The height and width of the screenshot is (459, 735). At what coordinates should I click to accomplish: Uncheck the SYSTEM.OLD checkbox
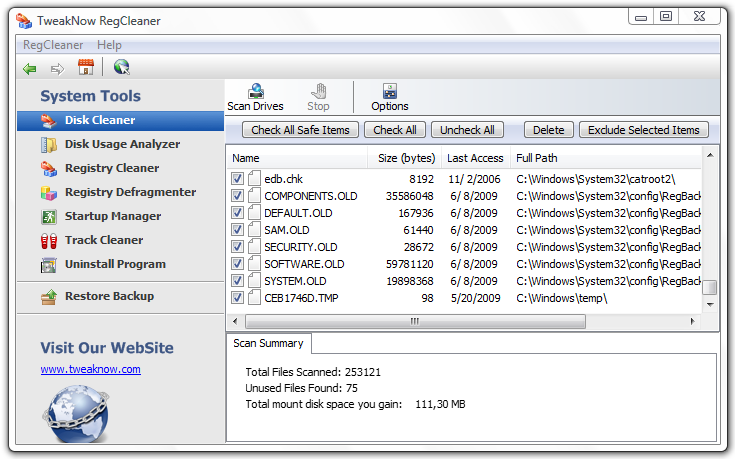pos(237,281)
